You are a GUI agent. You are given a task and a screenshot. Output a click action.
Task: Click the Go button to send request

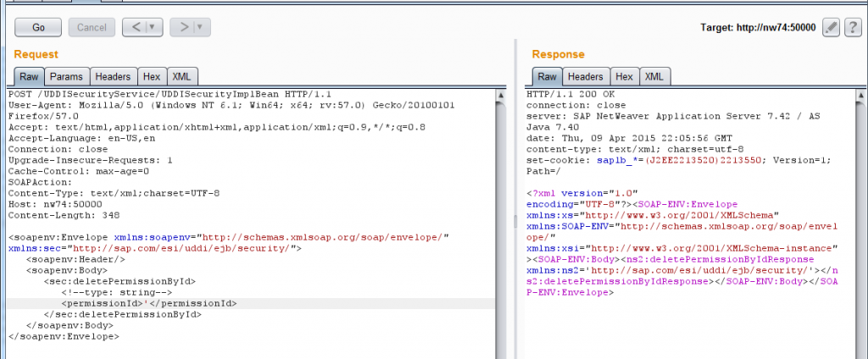[38, 27]
